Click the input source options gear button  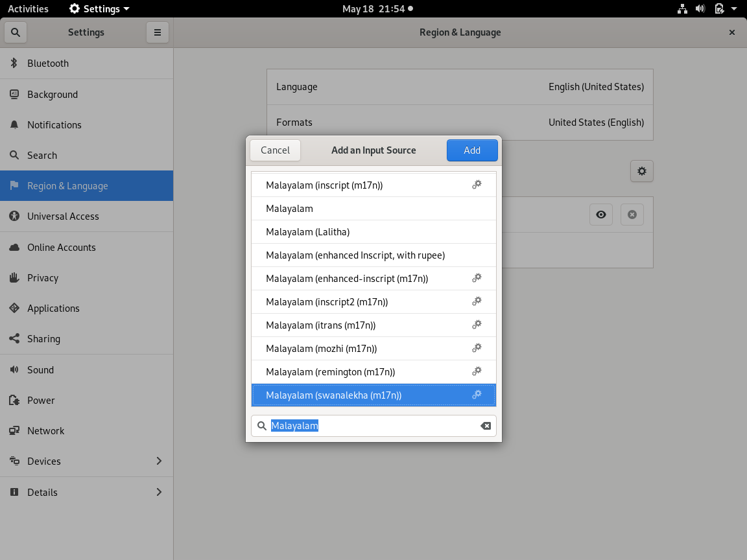tap(641, 171)
